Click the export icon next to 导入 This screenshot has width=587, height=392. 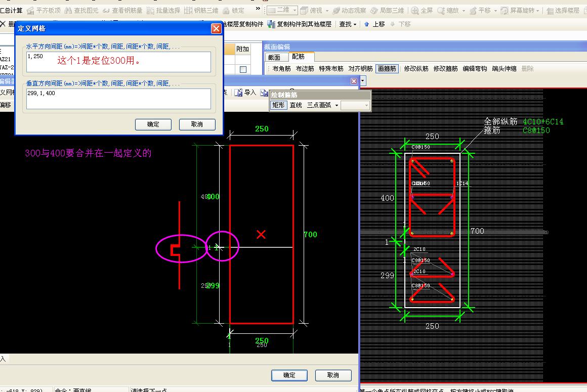pos(264,93)
